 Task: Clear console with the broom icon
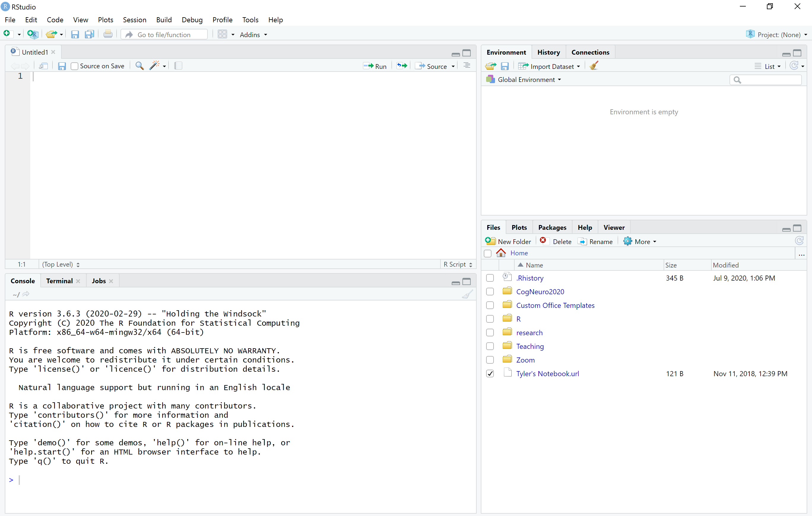click(x=467, y=295)
